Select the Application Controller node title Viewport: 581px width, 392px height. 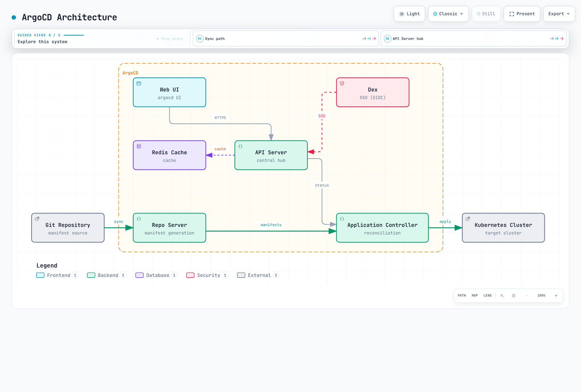[382, 225]
